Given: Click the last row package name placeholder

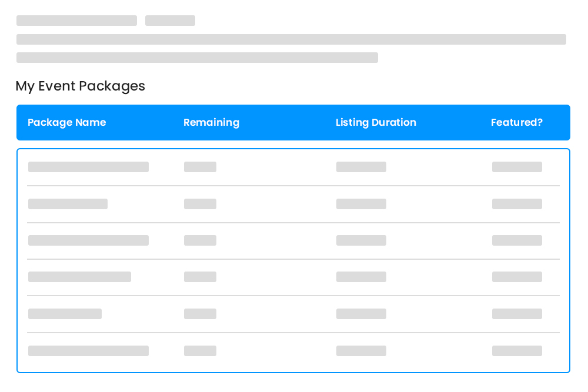Looking at the screenshot, I should (88, 351).
